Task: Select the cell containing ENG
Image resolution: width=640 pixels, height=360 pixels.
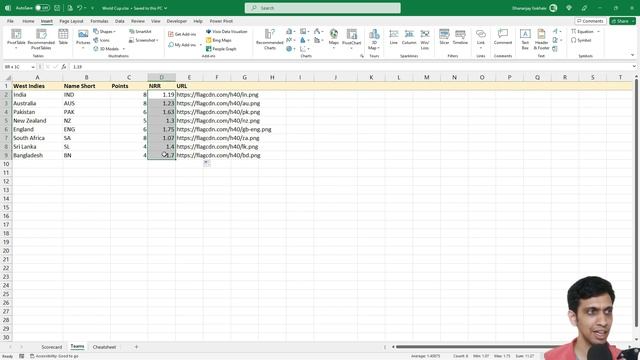Action: pyautogui.click(x=87, y=129)
